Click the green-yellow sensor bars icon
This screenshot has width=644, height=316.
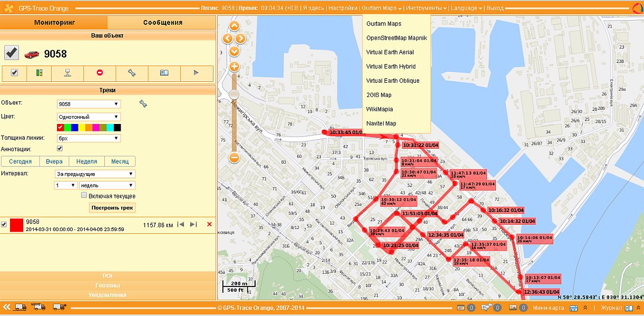point(39,73)
